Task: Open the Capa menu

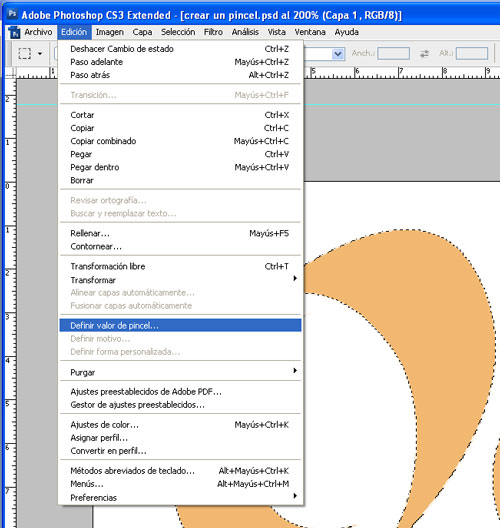Action: click(x=142, y=32)
